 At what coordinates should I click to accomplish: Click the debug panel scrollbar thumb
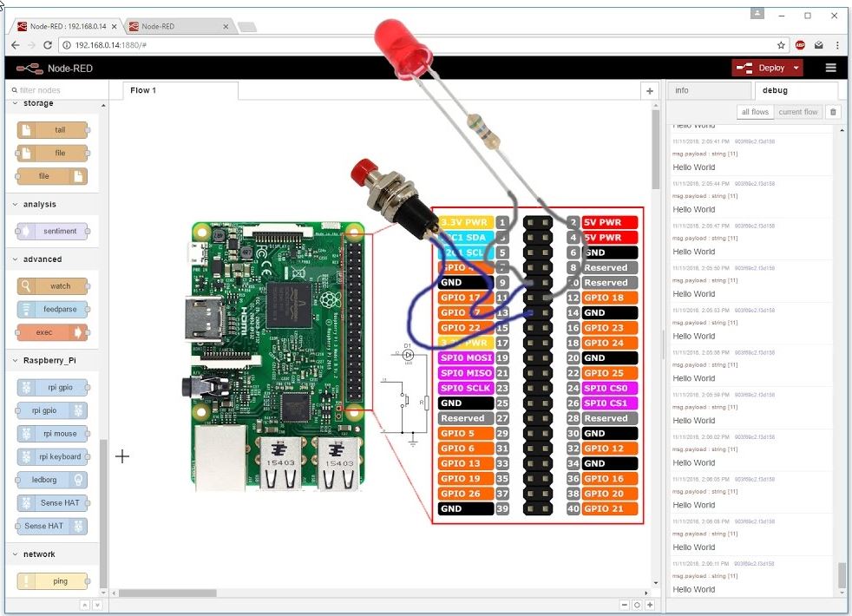[x=842, y=575]
